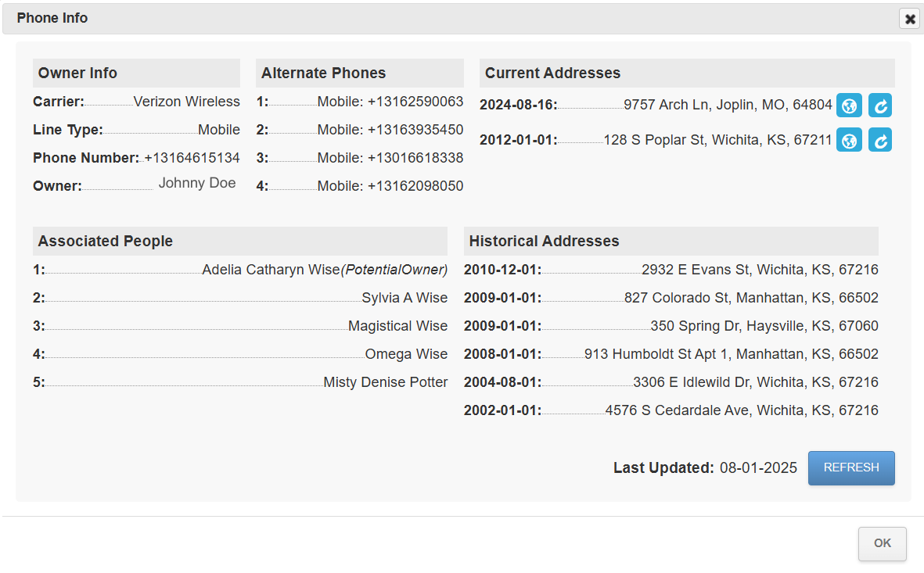Click associated person Adelia Catharyn Wise

pos(271,270)
